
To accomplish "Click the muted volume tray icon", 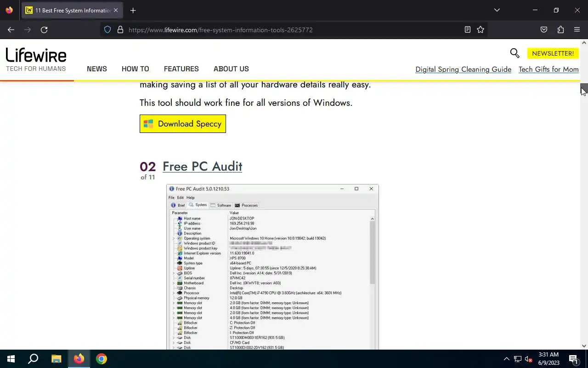I will click(x=528, y=359).
